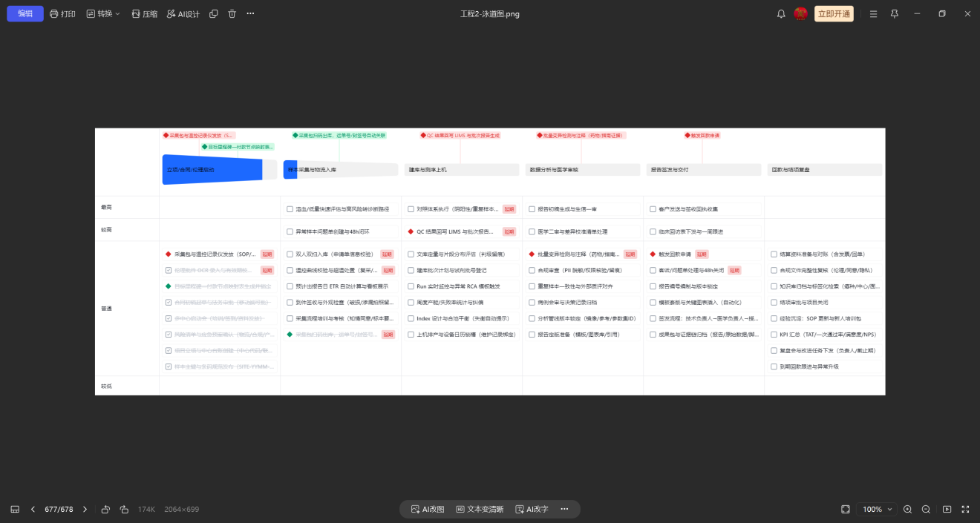980x523 pixels.
Task: Launch the AI设计 tool
Action: 183,13
